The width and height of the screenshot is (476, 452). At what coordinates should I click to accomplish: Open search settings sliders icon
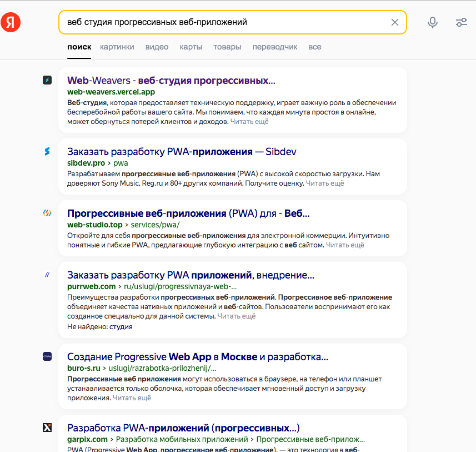tap(461, 22)
